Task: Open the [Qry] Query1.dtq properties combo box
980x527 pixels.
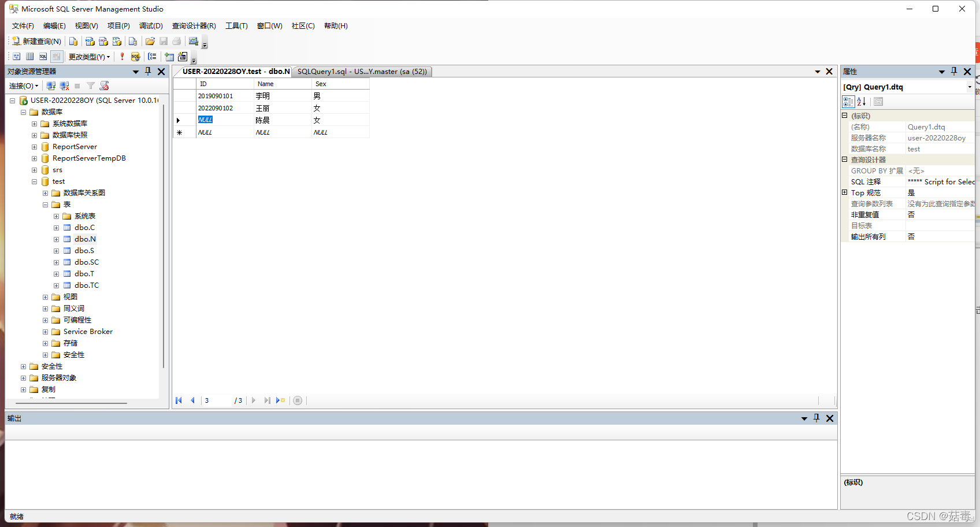Action: [x=907, y=87]
